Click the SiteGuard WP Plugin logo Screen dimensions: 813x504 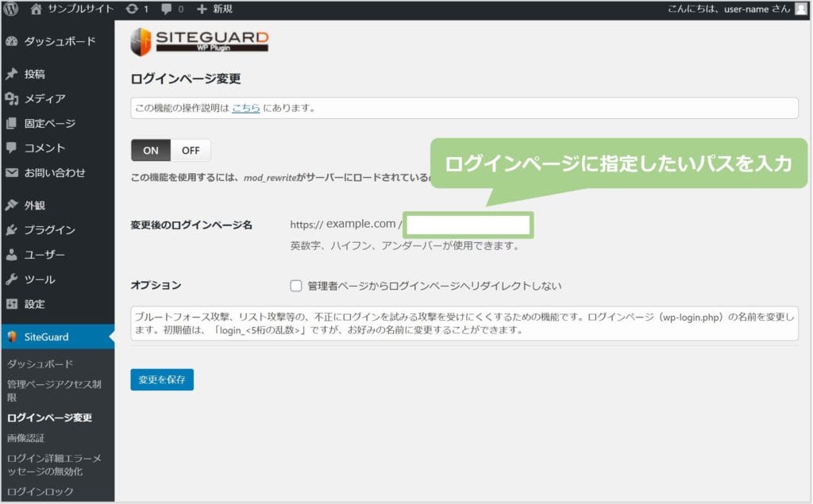coord(199,42)
